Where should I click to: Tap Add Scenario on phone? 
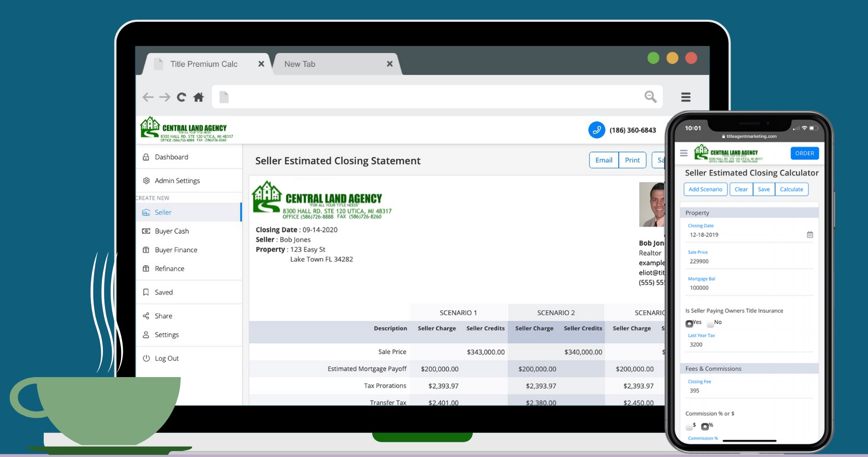pyautogui.click(x=705, y=189)
